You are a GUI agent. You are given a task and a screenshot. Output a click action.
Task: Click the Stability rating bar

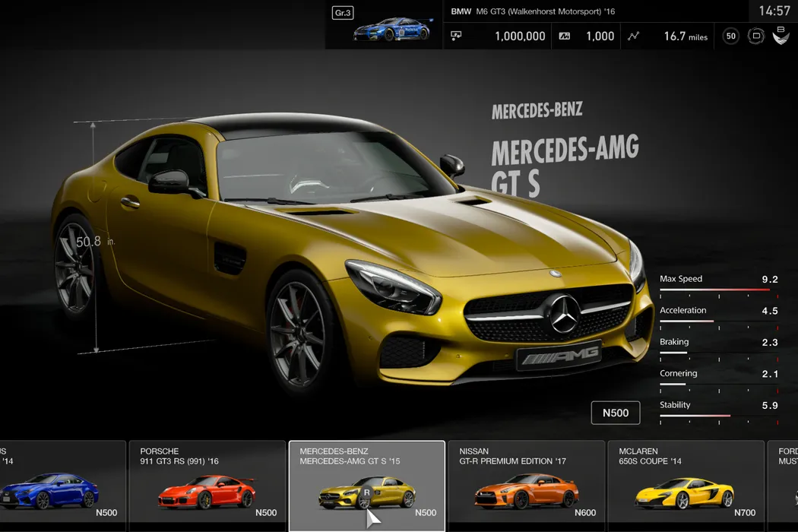[714, 416]
